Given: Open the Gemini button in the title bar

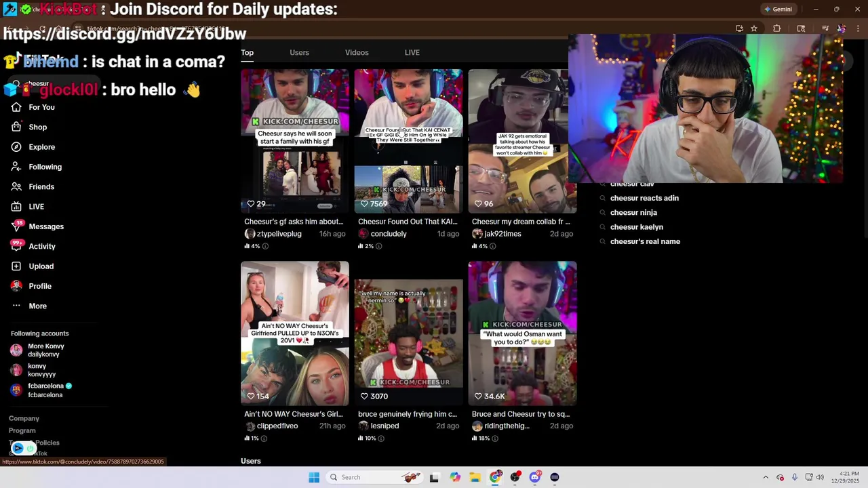Looking at the screenshot, I should pos(778,9).
